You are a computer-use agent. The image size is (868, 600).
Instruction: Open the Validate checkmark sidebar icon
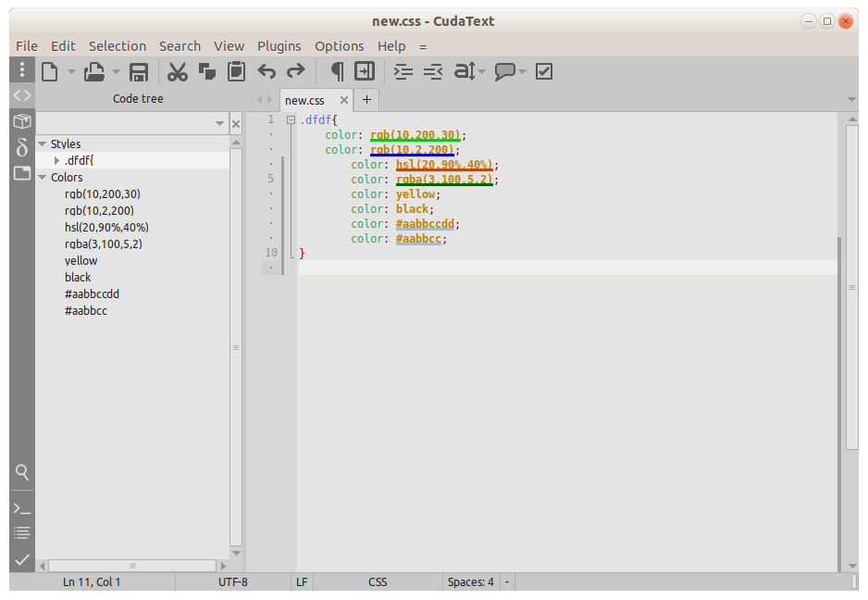pos(22,559)
